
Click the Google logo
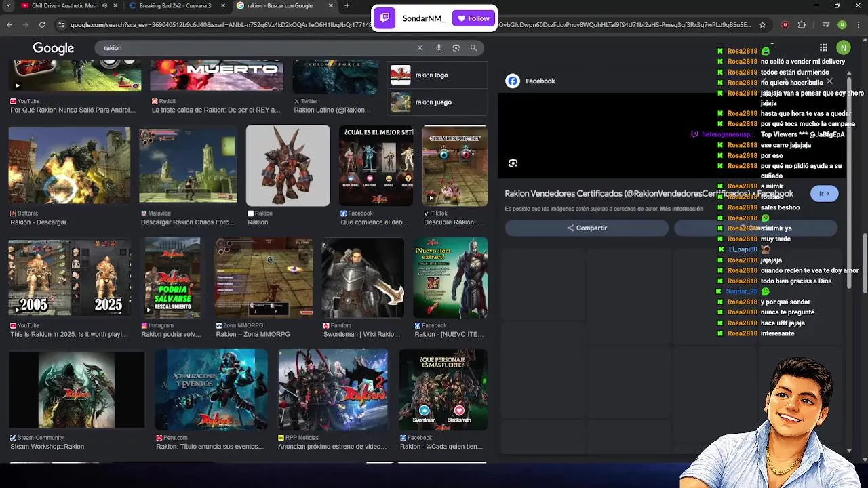tap(53, 48)
